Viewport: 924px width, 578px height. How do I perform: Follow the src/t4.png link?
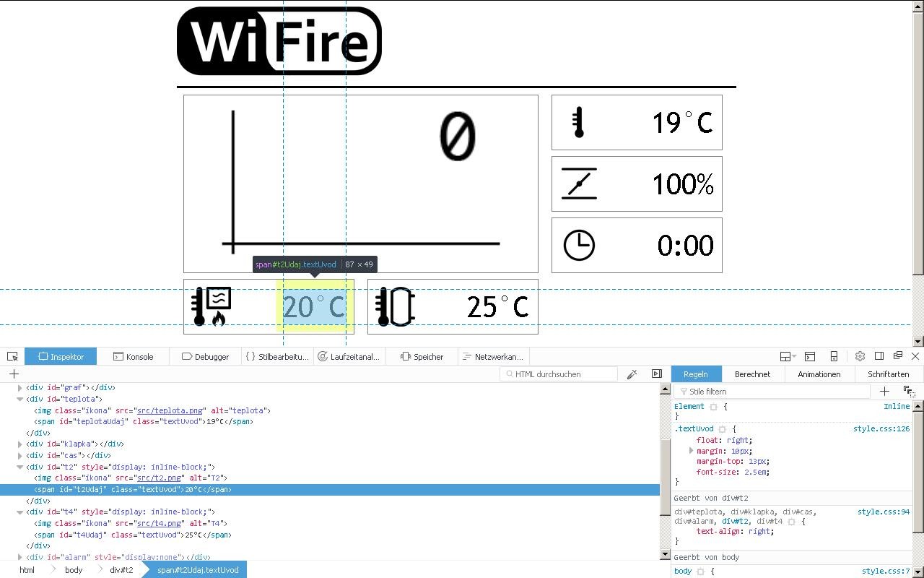[x=158, y=523]
